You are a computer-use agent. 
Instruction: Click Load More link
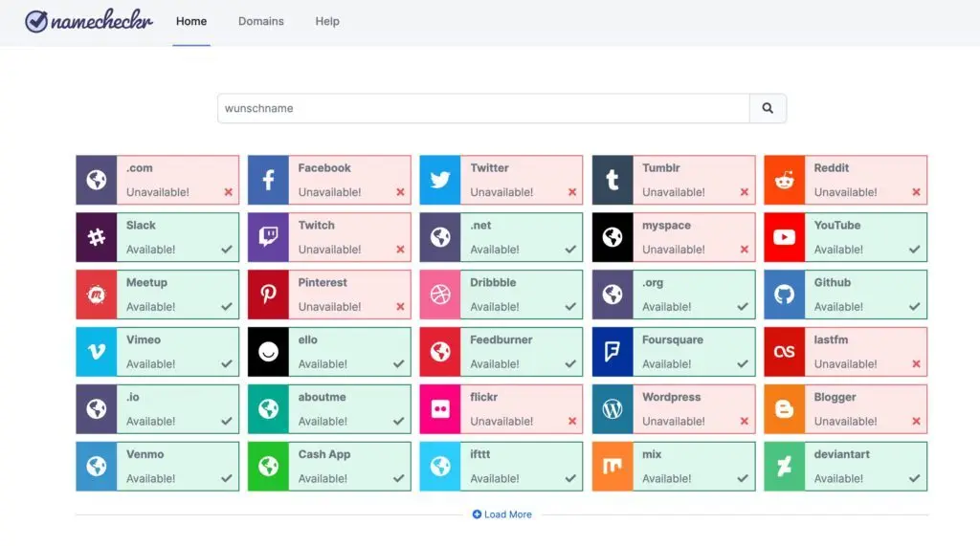[x=501, y=514]
